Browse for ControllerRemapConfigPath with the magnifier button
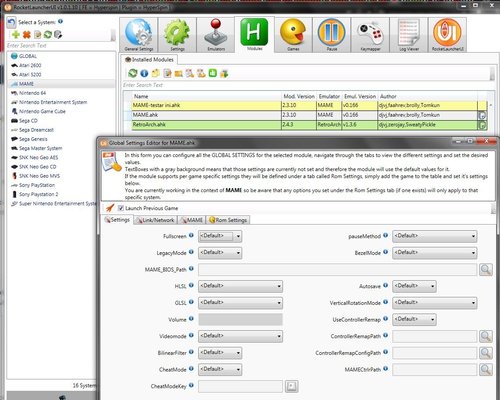This screenshot has width=500, height=400. (486, 353)
